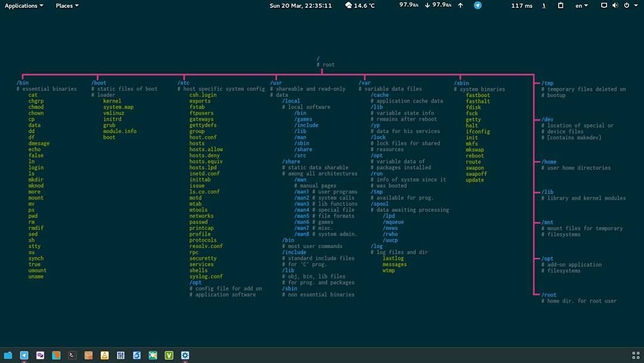Show the workspace grid overview button
This screenshot has height=363, width=644.
pyautogui.click(x=636, y=355)
